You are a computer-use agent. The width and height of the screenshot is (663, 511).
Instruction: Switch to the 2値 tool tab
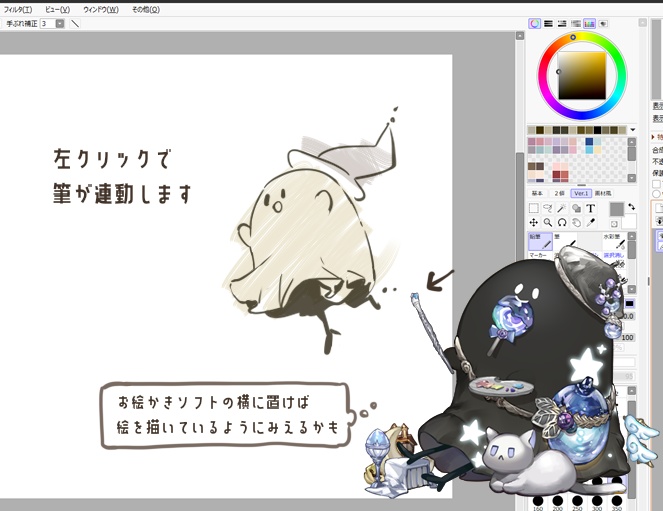(559, 193)
